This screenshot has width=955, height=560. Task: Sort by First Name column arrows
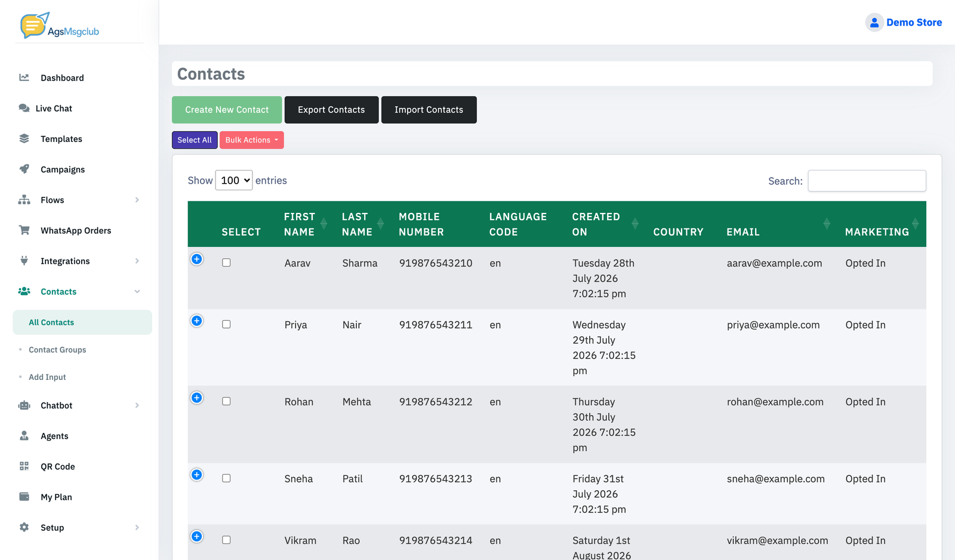point(324,224)
